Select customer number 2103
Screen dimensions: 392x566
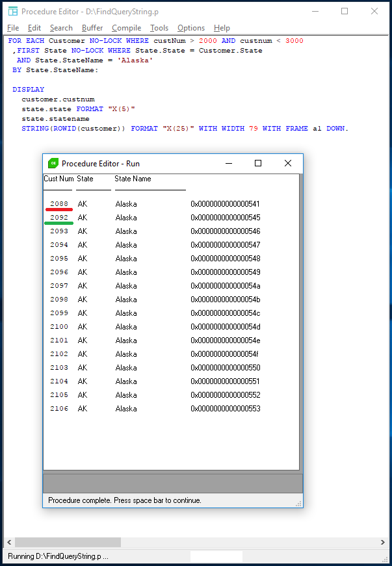[59, 367]
